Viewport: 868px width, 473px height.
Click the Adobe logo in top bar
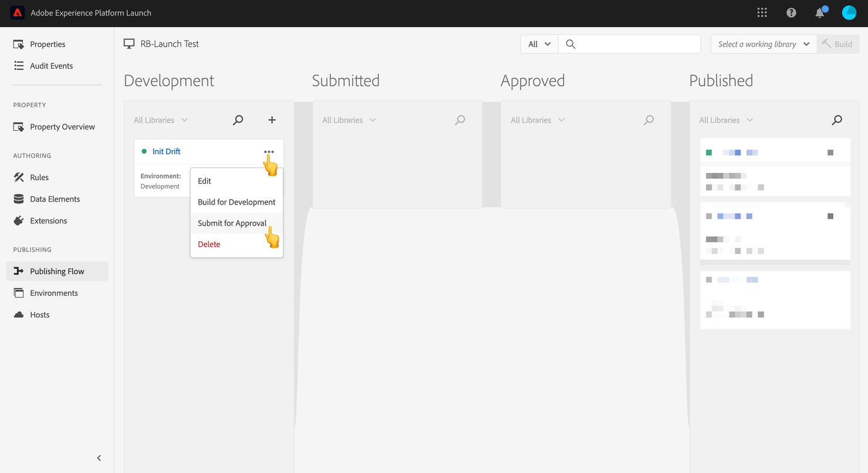tap(18, 13)
